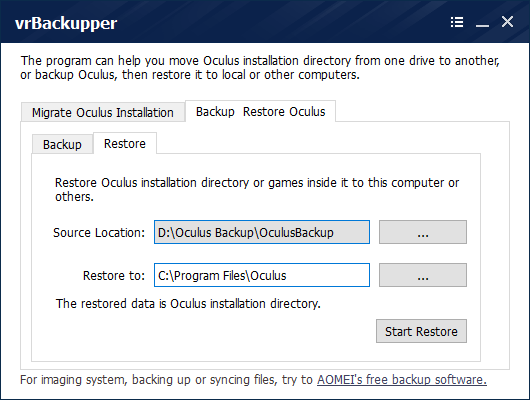Click the vrBackupper title text
The image size is (530, 400).
click(x=66, y=24)
